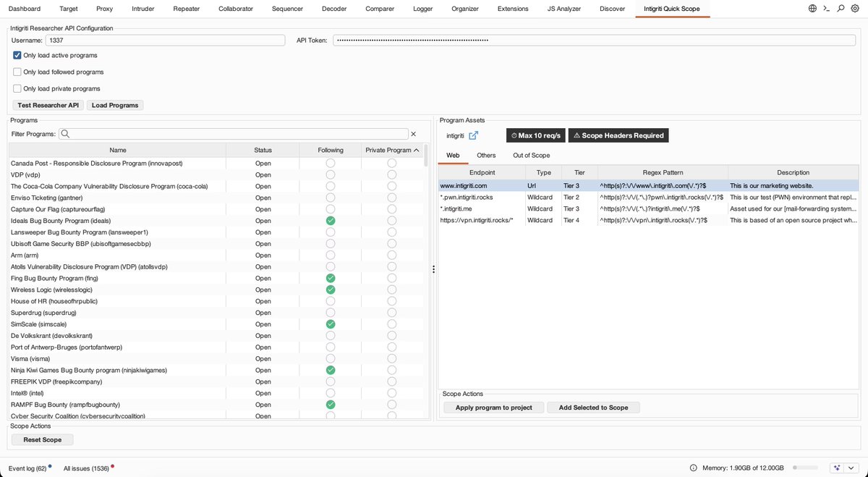Click green Following check for Fing Bug Bounty Program
Image resolution: width=868 pixels, height=477 pixels.
point(331,278)
